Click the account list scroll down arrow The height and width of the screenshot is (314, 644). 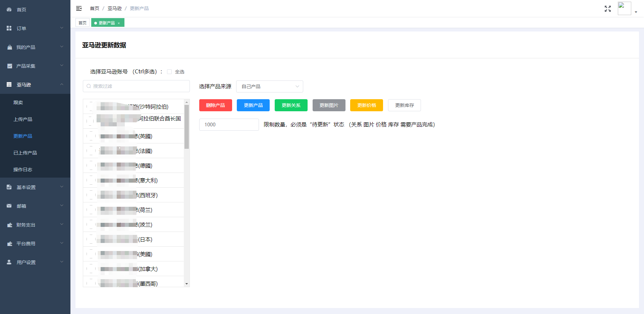click(186, 284)
